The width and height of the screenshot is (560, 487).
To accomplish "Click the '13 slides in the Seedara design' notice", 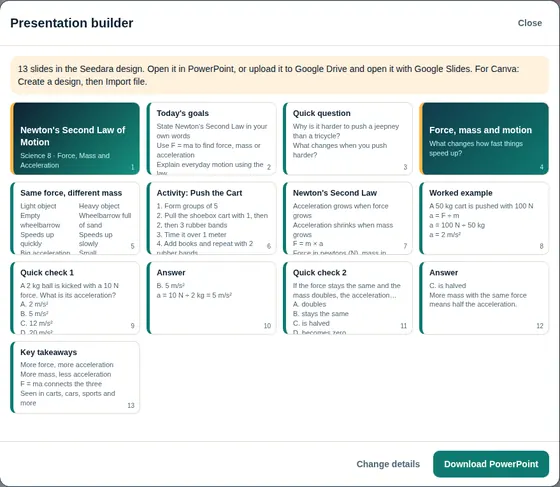I will click(279, 75).
